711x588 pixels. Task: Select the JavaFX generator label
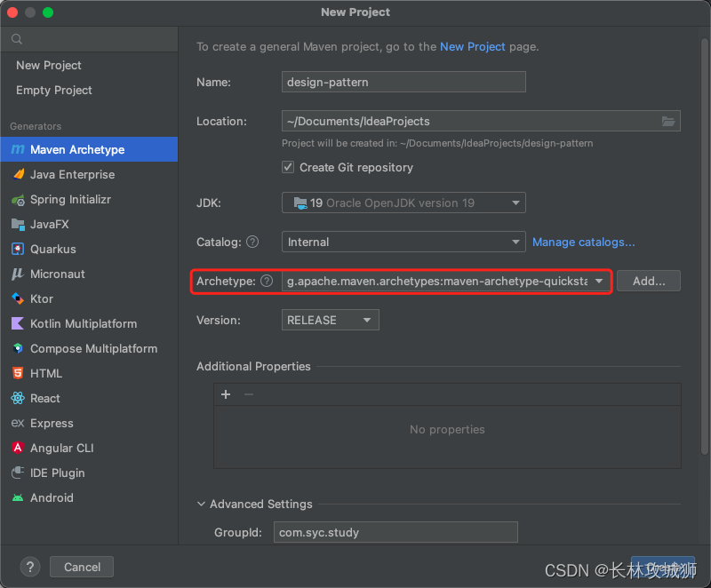tap(50, 224)
